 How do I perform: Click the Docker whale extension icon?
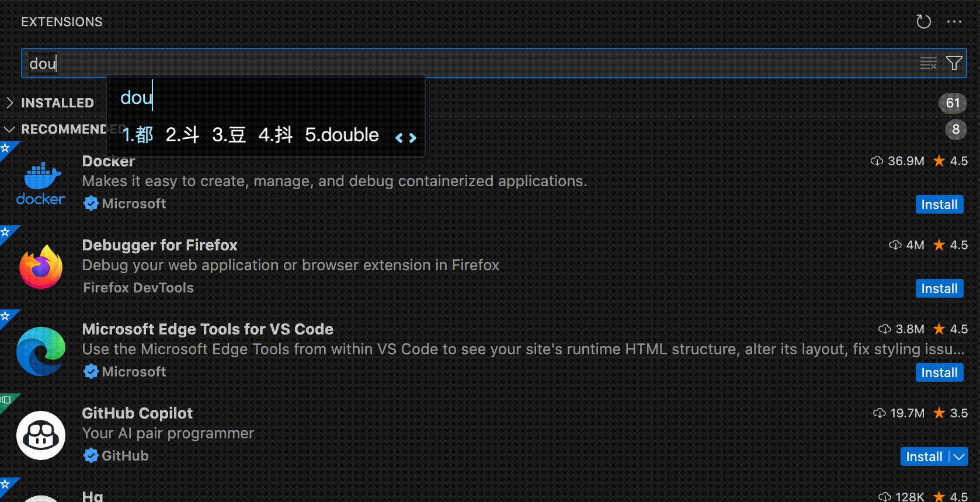pyautogui.click(x=40, y=182)
